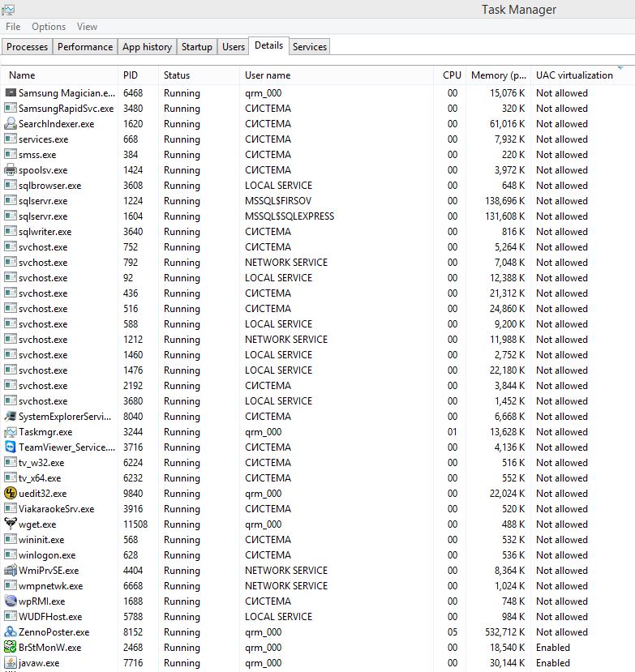Select svchost.exe with PID 752
This screenshot has height=672, width=635.
tap(317, 247)
